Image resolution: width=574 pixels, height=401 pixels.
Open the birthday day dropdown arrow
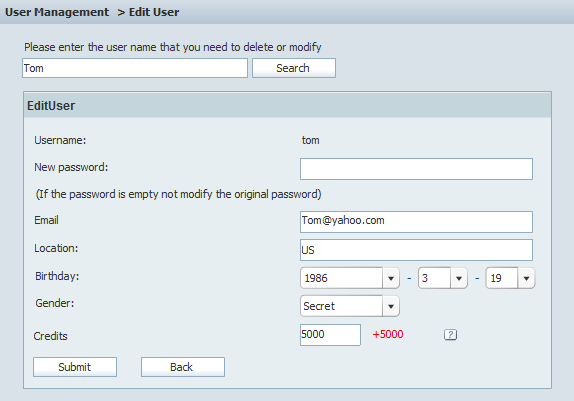pos(526,278)
